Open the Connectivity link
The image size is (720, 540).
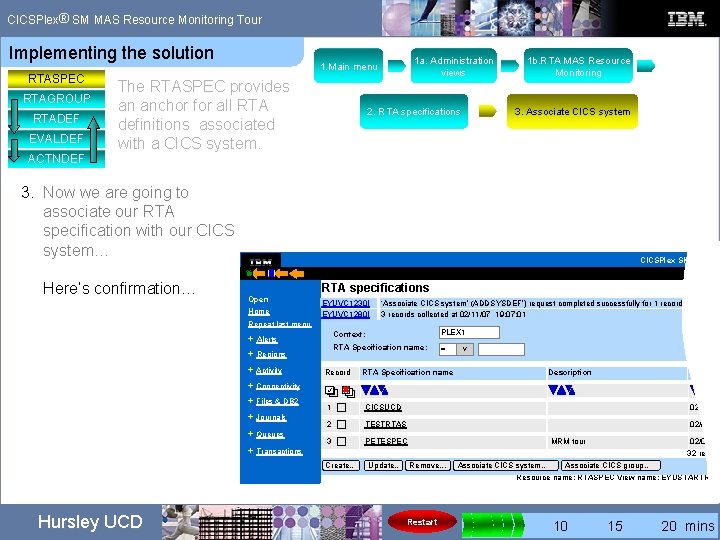278,386
